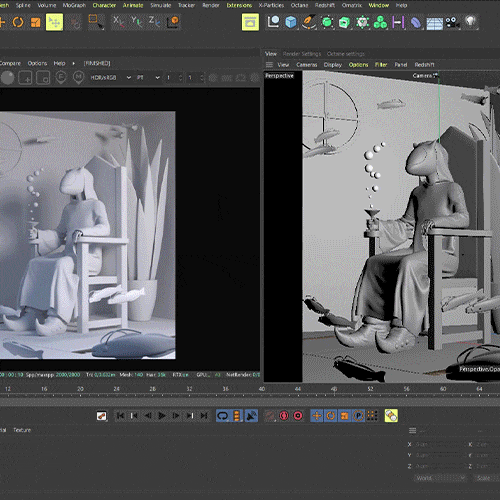Select the Scale tool icon
The height and width of the screenshot is (500, 500).
point(36,22)
